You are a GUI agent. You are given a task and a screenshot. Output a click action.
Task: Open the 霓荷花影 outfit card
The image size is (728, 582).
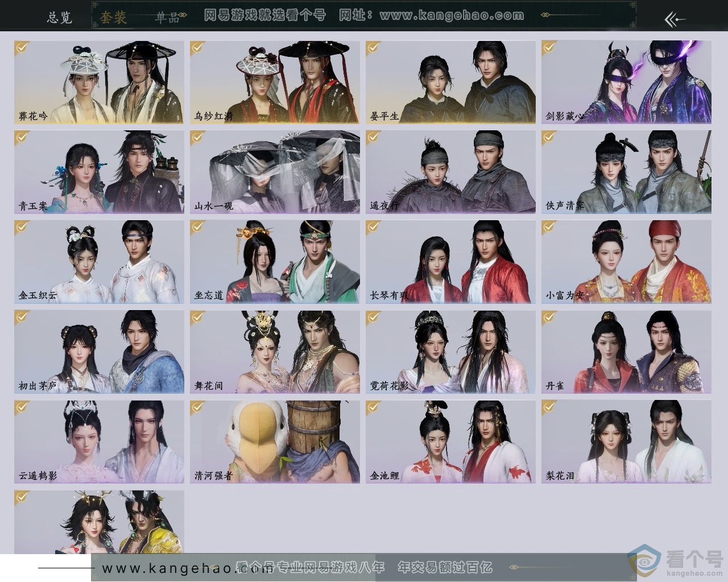[450, 352]
